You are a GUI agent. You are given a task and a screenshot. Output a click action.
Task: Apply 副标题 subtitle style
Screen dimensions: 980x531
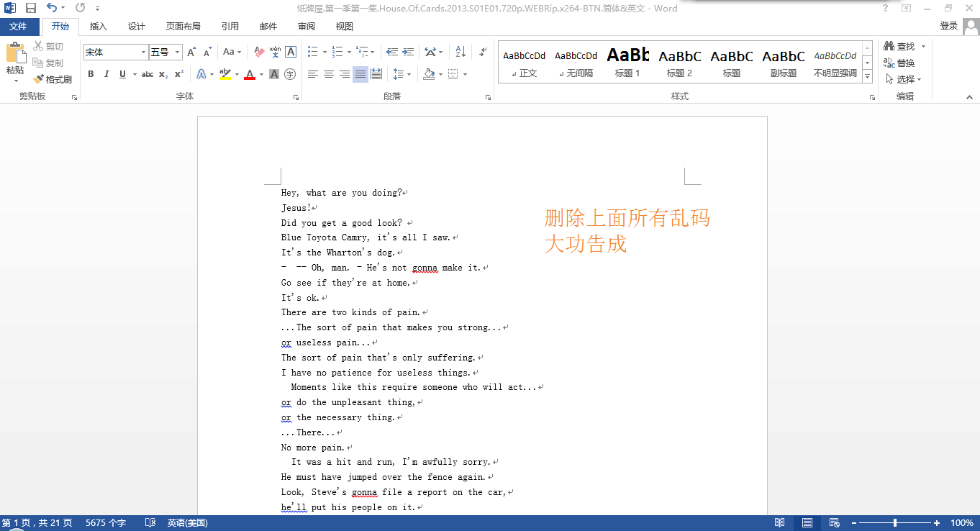tap(784, 62)
